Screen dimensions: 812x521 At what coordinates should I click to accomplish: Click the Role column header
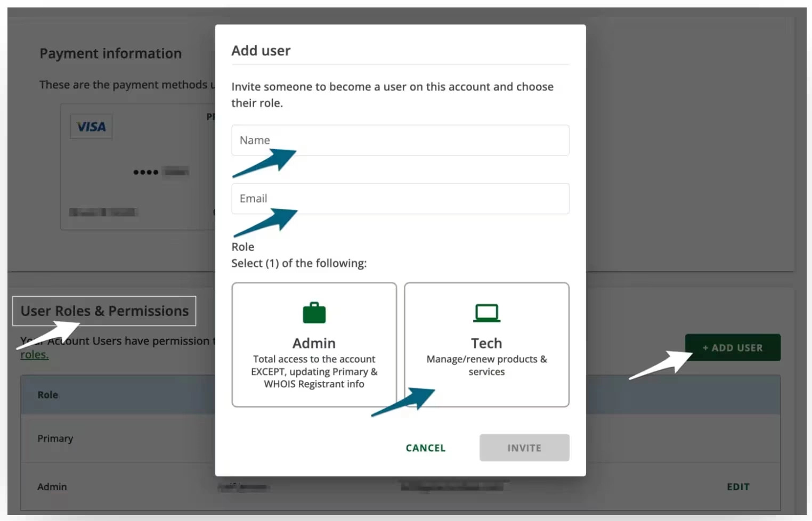pos(48,395)
